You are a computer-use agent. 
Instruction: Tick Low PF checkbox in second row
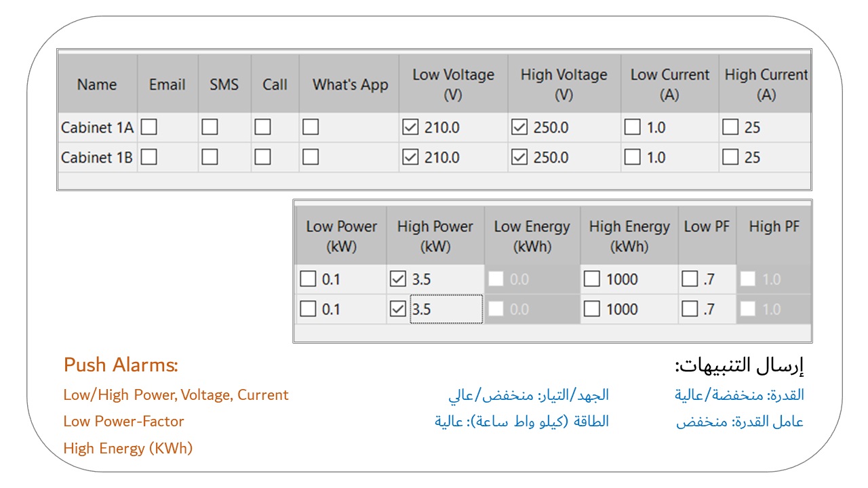coord(690,309)
